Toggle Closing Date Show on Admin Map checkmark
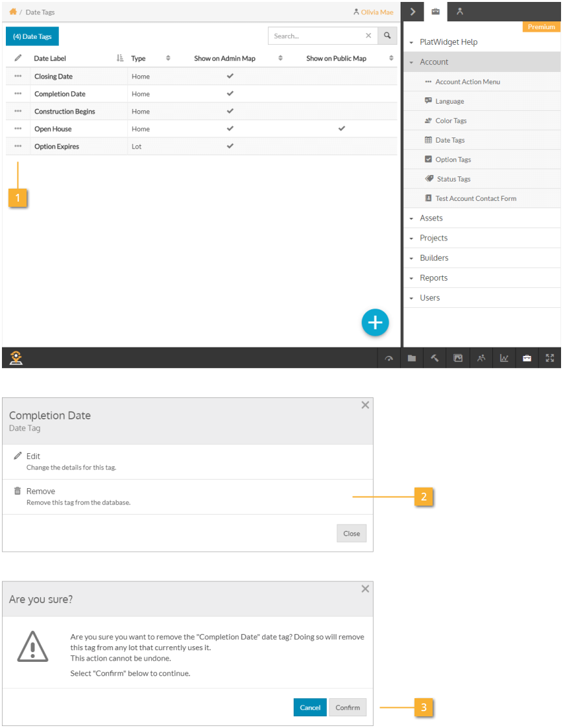 tap(230, 76)
